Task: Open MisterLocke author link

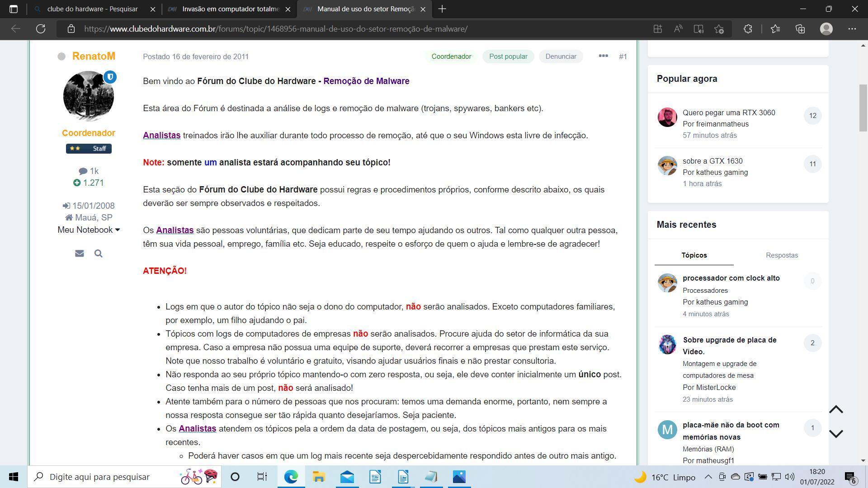Action: pos(716,387)
